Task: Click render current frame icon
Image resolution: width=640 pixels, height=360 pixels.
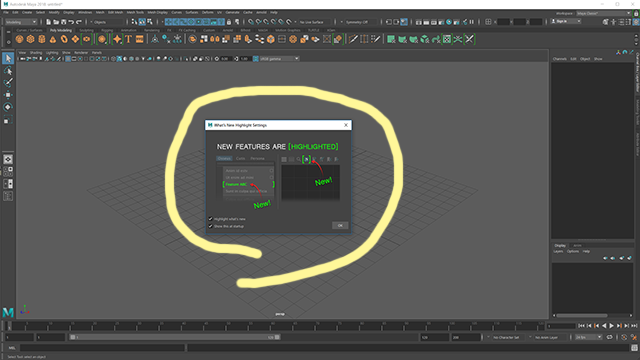Action: coord(426,22)
